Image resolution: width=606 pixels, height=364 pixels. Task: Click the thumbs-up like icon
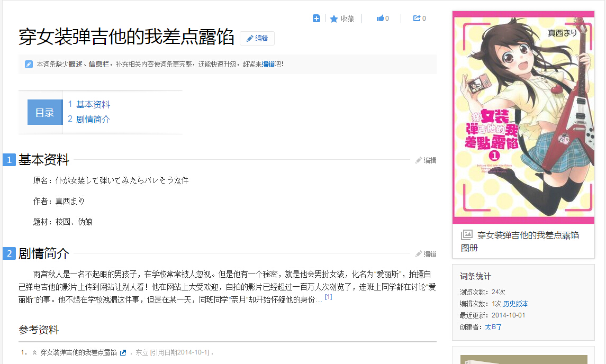click(381, 18)
